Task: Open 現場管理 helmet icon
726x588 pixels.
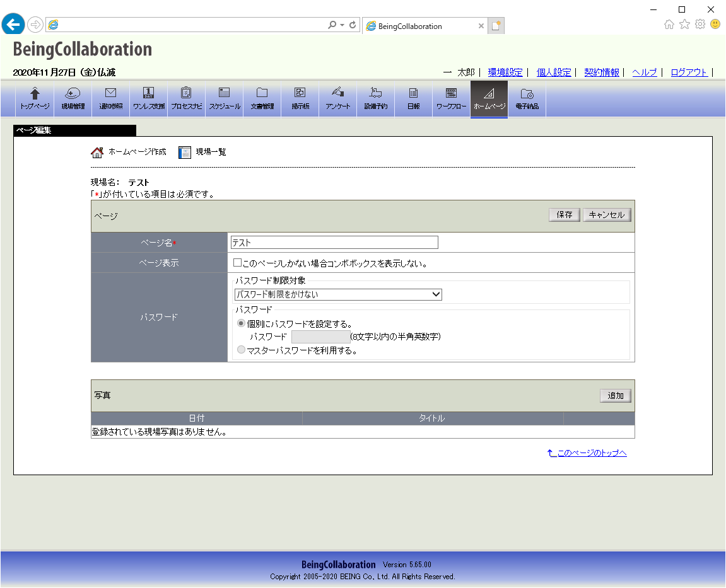Action: [x=73, y=98]
